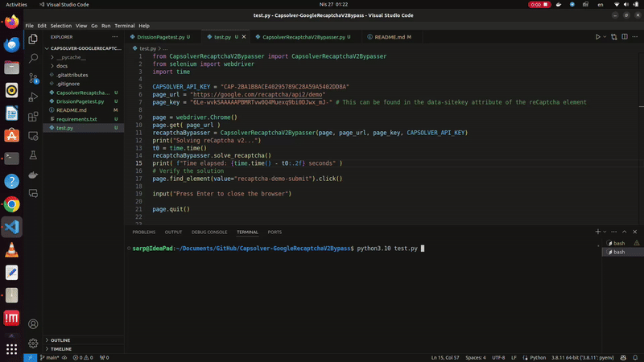Click Ln 15, Col 57 cursor position
This screenshot has height=362, width=644.
pyautogui.click(x=445, y=357)
